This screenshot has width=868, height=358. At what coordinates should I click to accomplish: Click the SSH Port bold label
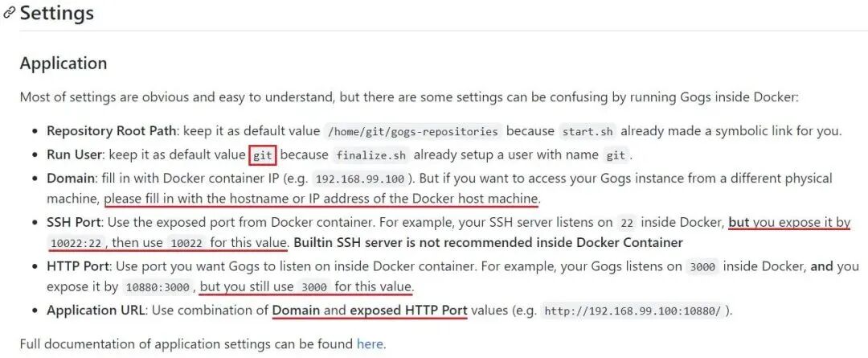point(74,223)
